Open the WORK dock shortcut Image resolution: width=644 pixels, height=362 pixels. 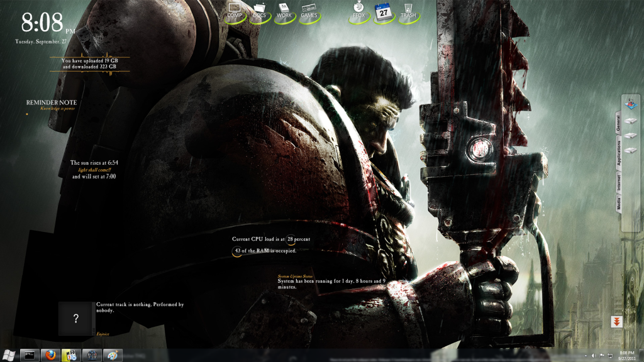pyautogui.click(x=284, y=13)
